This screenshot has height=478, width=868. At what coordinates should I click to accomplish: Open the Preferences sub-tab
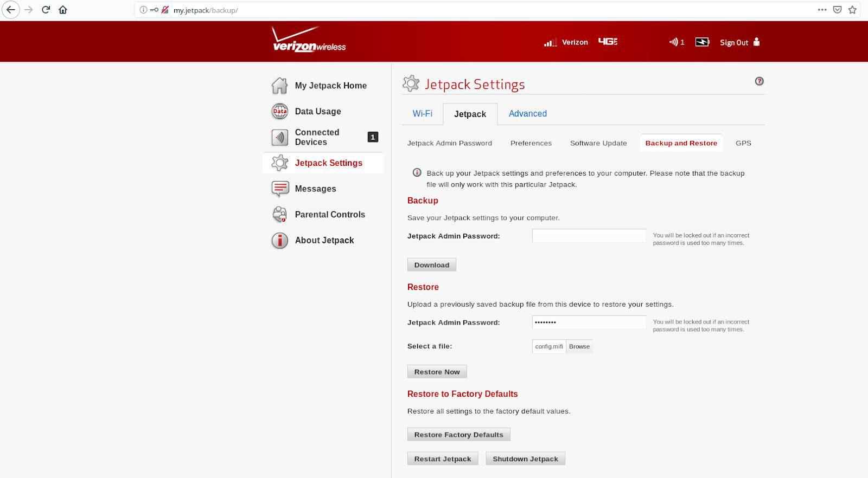pos(531,143)
